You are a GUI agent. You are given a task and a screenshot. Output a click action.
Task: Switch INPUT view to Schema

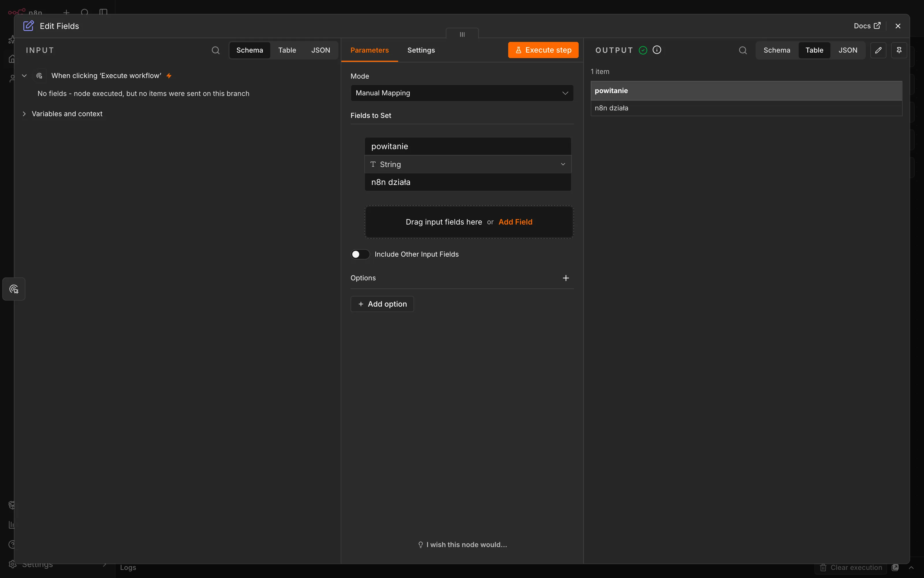pyautogui.click(x=250, y=50)
